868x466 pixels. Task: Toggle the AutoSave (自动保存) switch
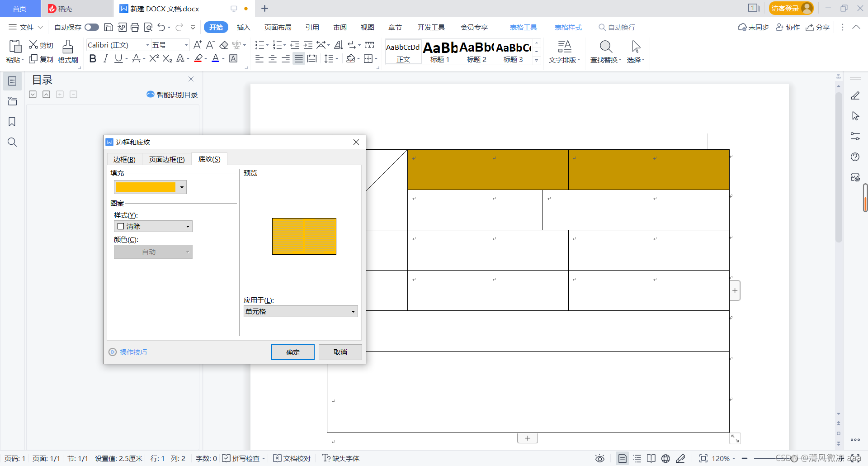pyautogui.click(x=92, y=27)
